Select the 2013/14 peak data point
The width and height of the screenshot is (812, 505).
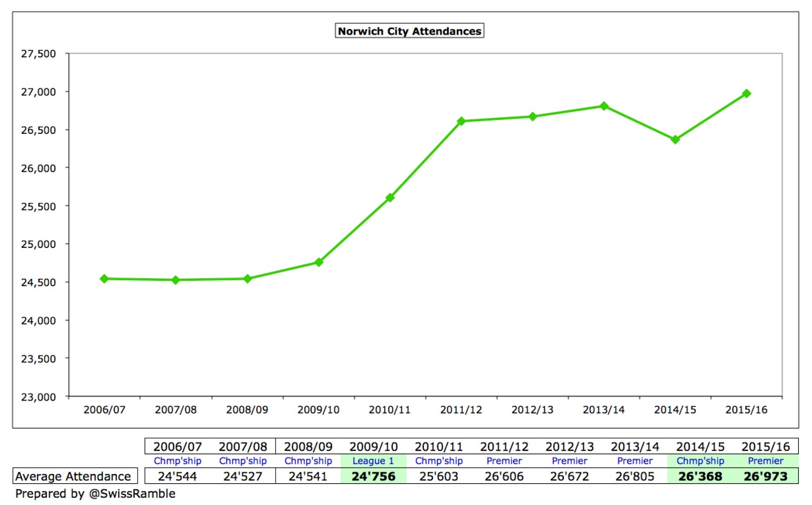click(604, 106)
